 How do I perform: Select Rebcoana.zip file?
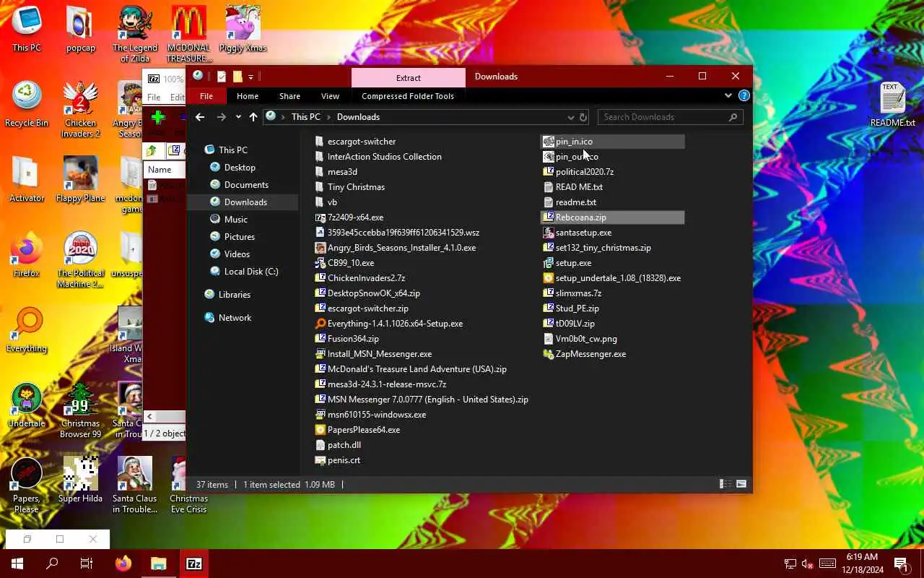pyautogui.click(x=612, y=217)
